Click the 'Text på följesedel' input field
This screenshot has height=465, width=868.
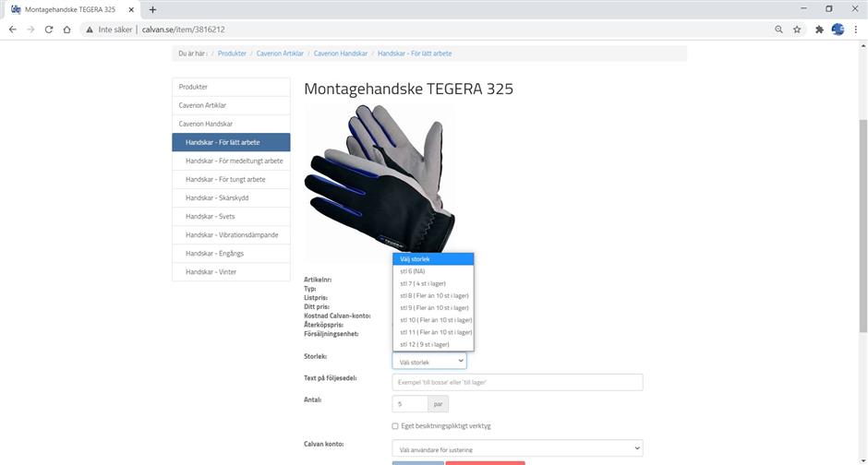[x=517, y=382]
